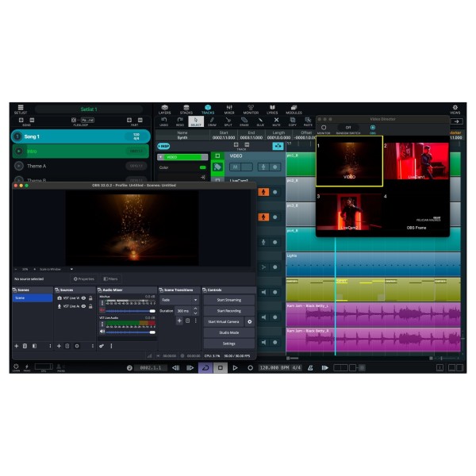This screenshot has width=476, height=476.
Task: Toggle visibility of VST Live Audio source
Action: tap(83, 306)
